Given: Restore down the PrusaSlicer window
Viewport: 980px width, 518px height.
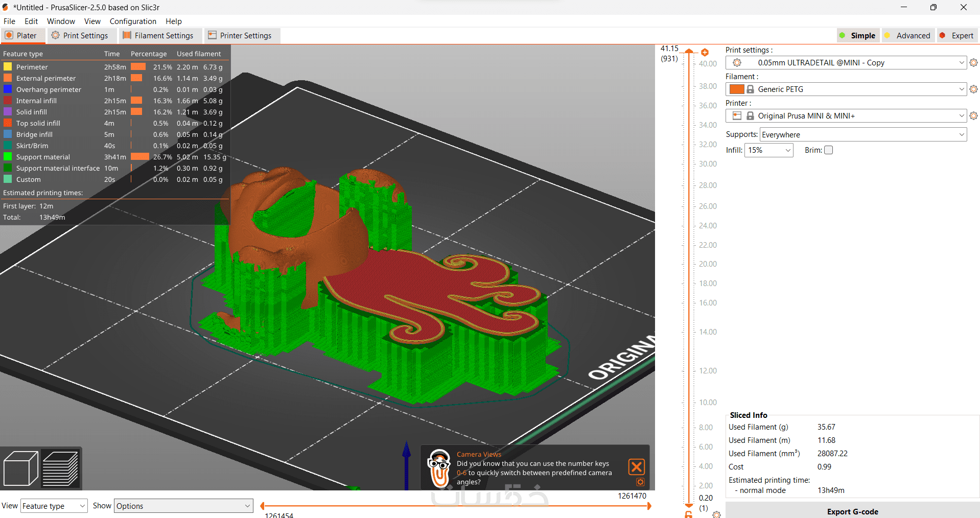Looking at the screenshot, I should 934,7.
